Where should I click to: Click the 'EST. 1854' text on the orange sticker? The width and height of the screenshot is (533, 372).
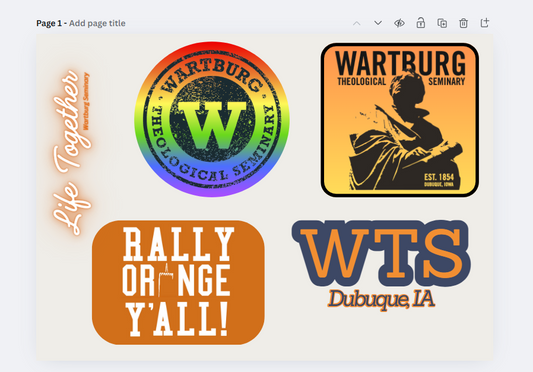click(439, 177)
